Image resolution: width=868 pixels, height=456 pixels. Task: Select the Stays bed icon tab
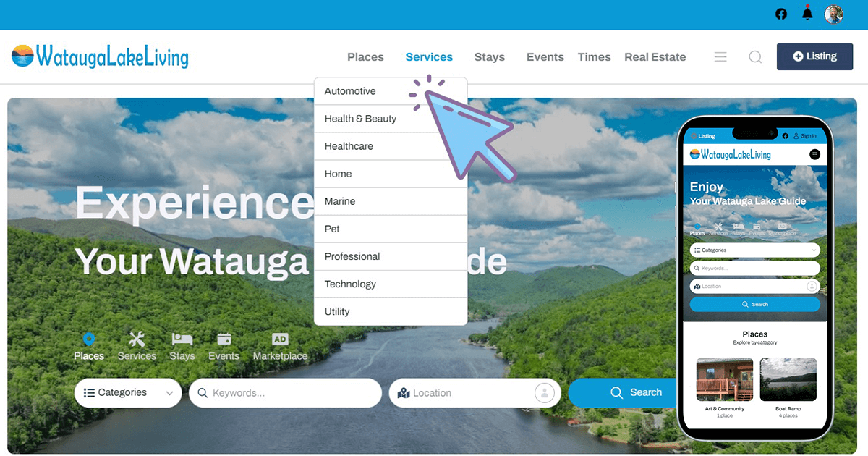coord(182,346)
